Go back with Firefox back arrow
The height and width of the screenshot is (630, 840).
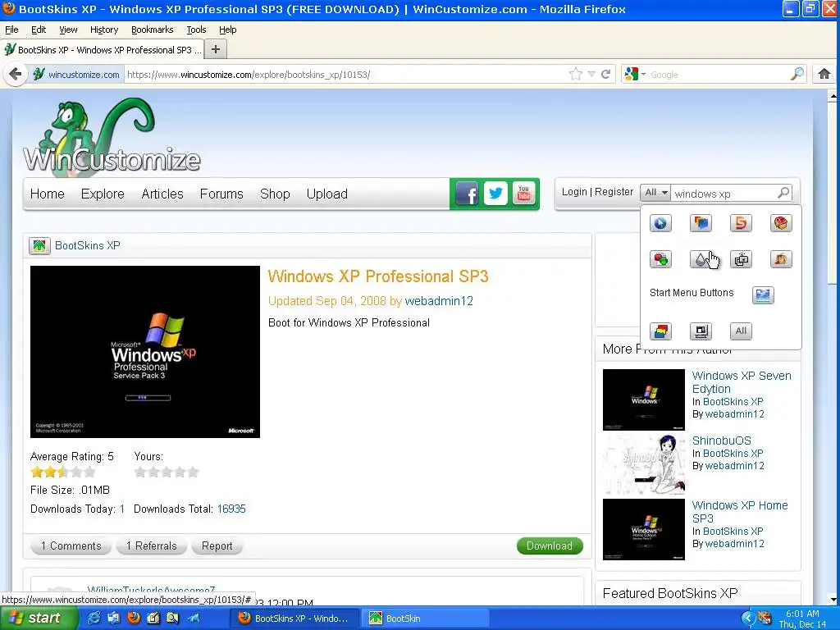(x=16, y=74)
